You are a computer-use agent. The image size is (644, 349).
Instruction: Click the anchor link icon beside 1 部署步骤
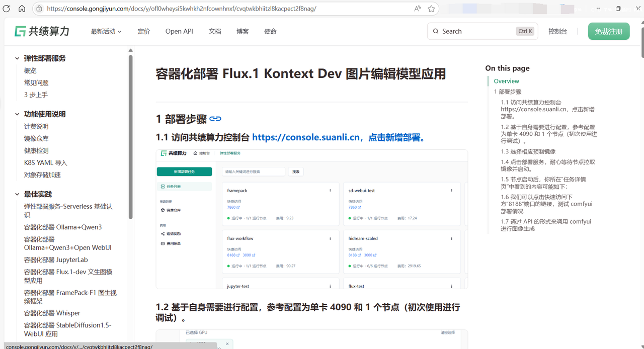tap(215, 119)
